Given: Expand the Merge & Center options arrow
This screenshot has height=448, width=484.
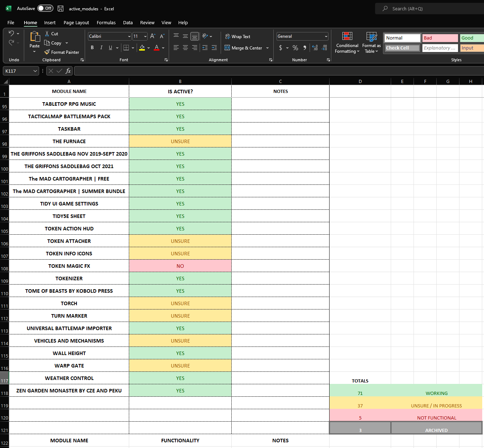Looking at the screenshot, I should (267, 48).
